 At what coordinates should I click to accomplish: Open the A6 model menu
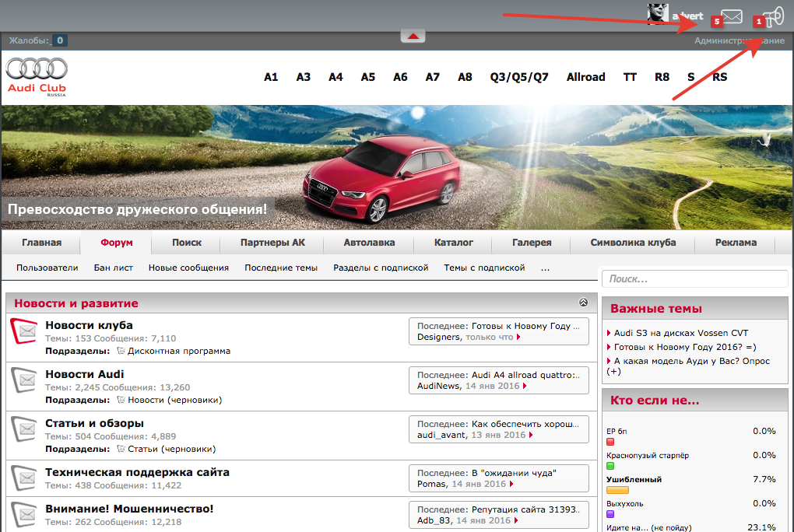[400, 77]
